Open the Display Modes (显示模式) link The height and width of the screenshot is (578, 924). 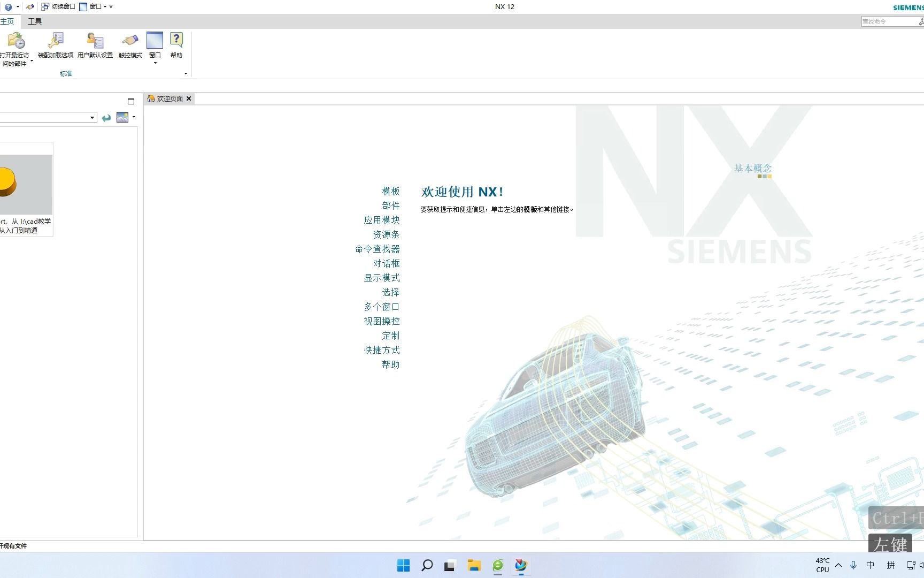382,278
